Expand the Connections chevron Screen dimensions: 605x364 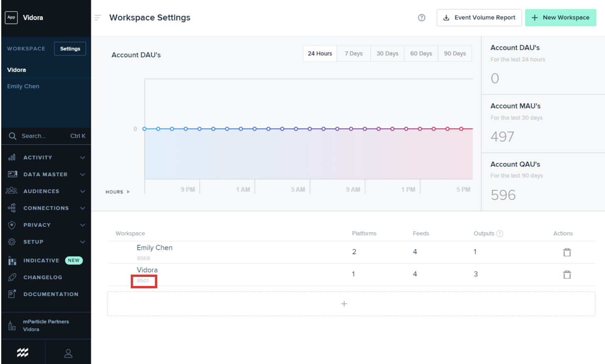[83, 208]
